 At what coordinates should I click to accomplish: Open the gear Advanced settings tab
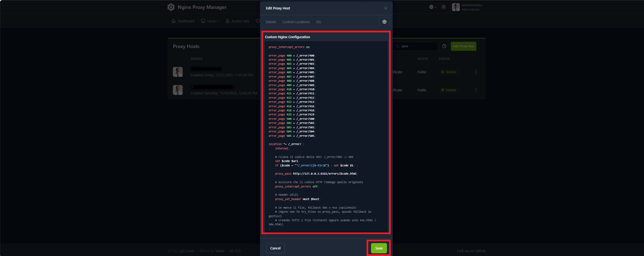tap(384, 22)
